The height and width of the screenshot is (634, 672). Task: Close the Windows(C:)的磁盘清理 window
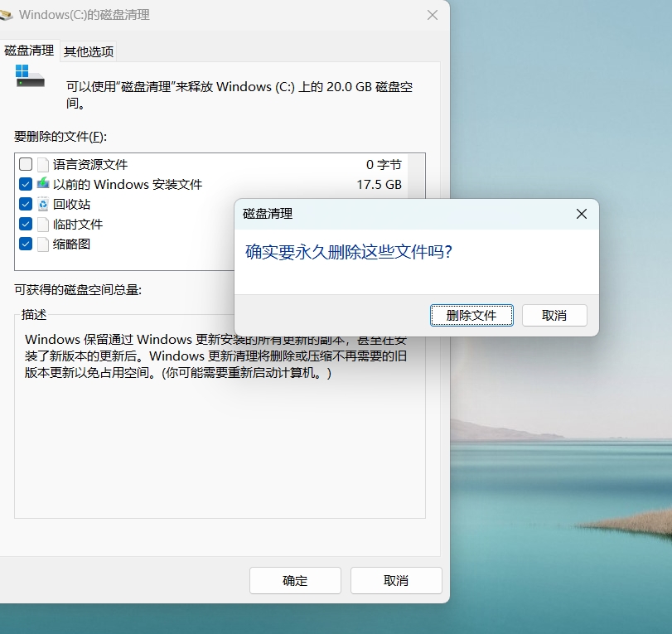[432, 15]
